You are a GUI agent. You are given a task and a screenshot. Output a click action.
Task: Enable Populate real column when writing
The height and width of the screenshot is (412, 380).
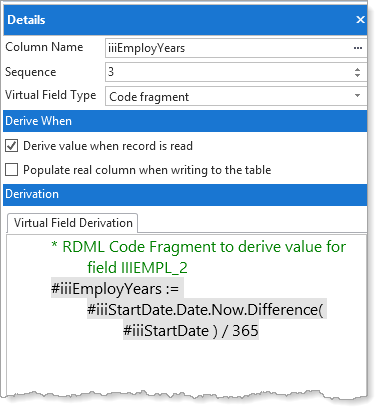click(11, 170)
